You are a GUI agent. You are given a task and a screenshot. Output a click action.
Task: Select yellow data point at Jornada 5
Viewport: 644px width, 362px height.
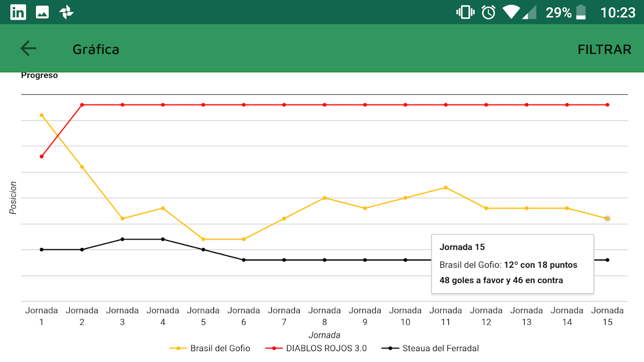pyautogui.click(x=203, y=239)
